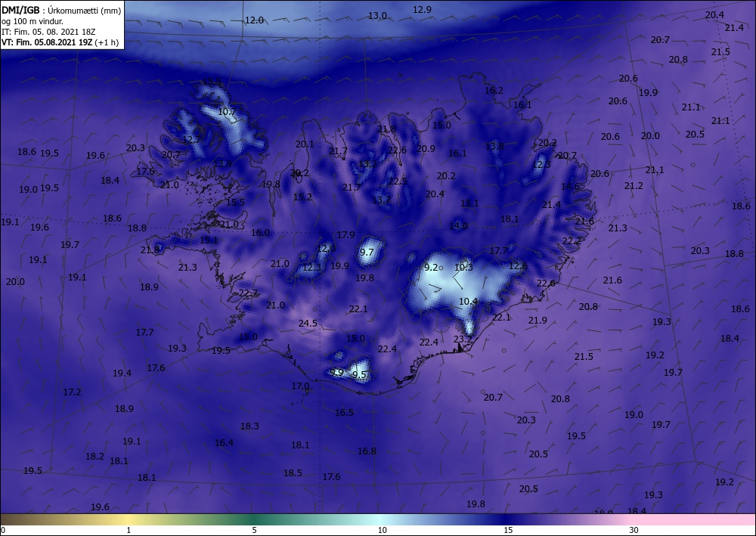The image size is (756, 536).
Task: Click the 19.4 value southwest of Iceland
Action: pos(122,373)
